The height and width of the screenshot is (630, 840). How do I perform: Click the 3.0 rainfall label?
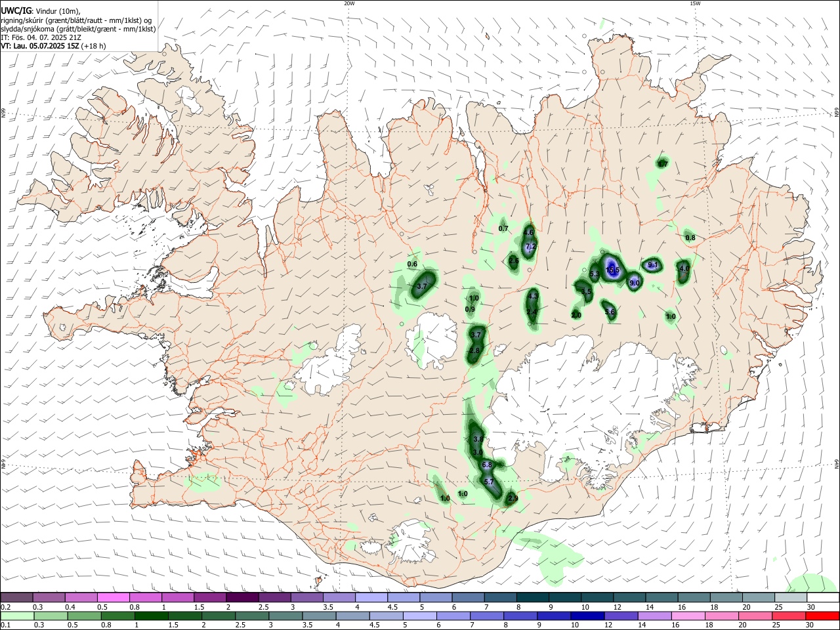(x=478, y=453)
